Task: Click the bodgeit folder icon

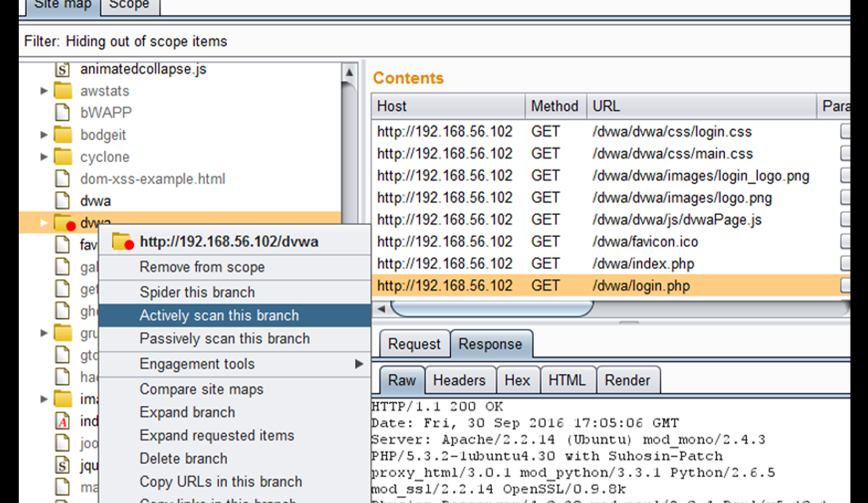Action: 63,135
